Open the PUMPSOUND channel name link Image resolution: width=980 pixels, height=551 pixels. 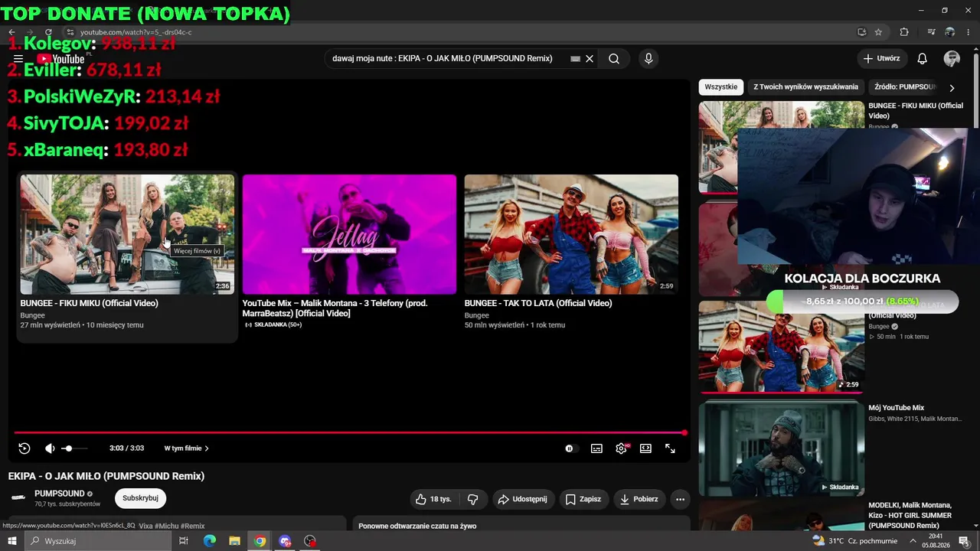[x=60, y=494]
